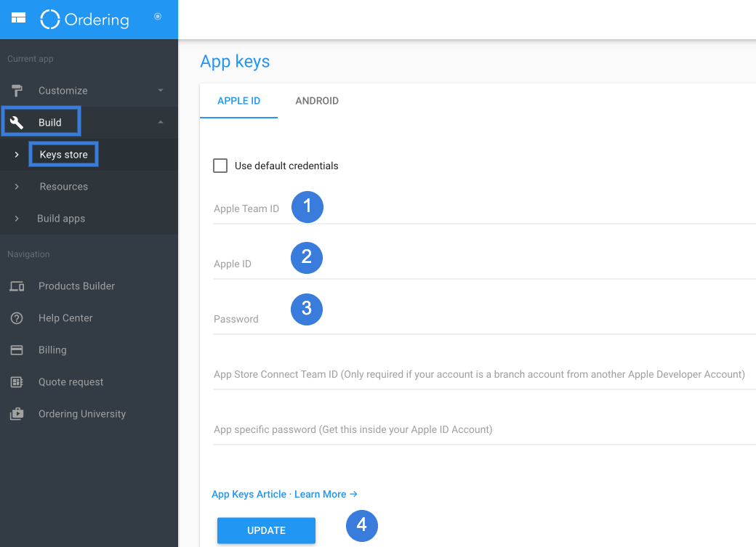The height and width of the screenshot is (547, 756).
Task: Focus the Apple ID input field
Action: [484, 264]
